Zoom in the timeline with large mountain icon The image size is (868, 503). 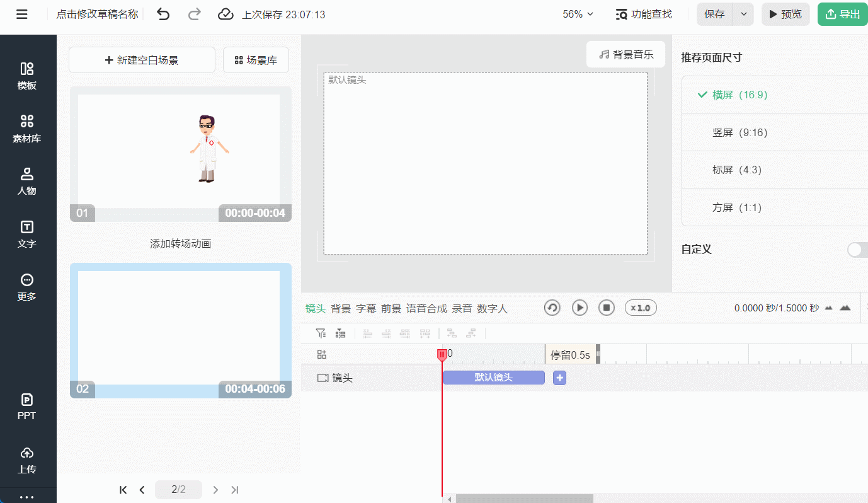pyautogui.click(x=845, y=308)
